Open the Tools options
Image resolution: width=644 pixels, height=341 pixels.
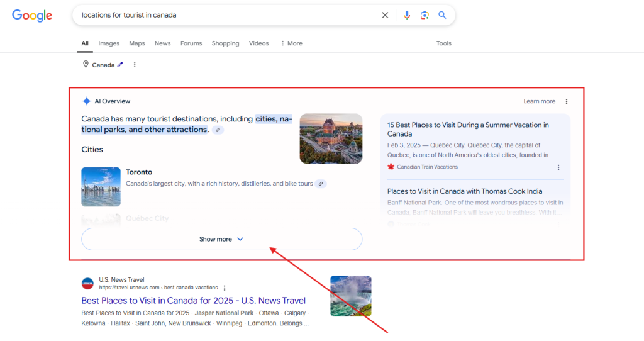coord(444,43)
